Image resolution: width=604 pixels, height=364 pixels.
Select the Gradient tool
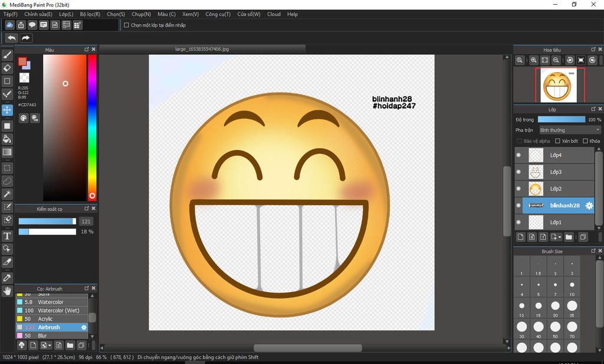tap(7, 152)
